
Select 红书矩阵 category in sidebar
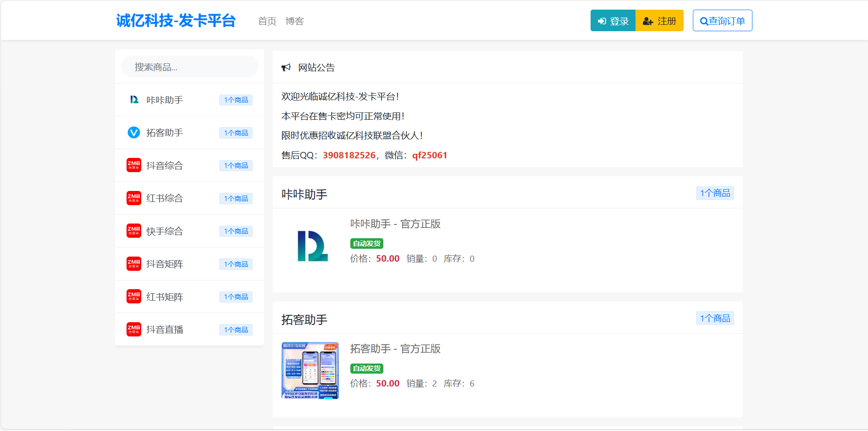189,297
